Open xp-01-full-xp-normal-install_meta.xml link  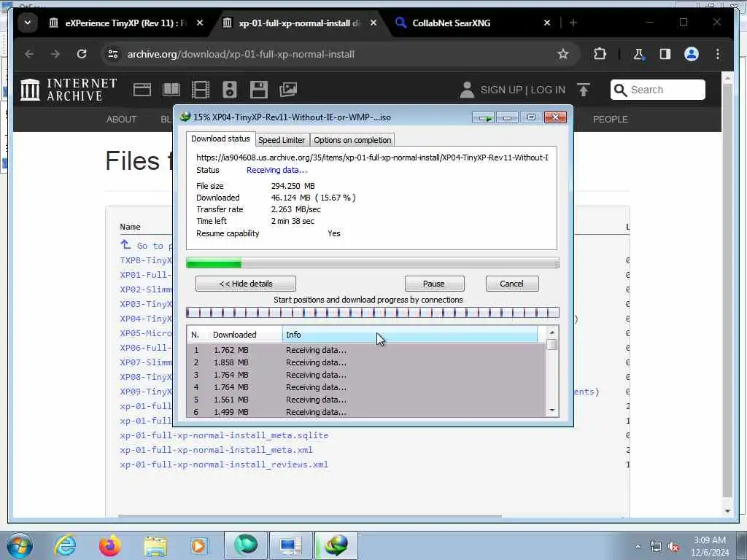216,450
